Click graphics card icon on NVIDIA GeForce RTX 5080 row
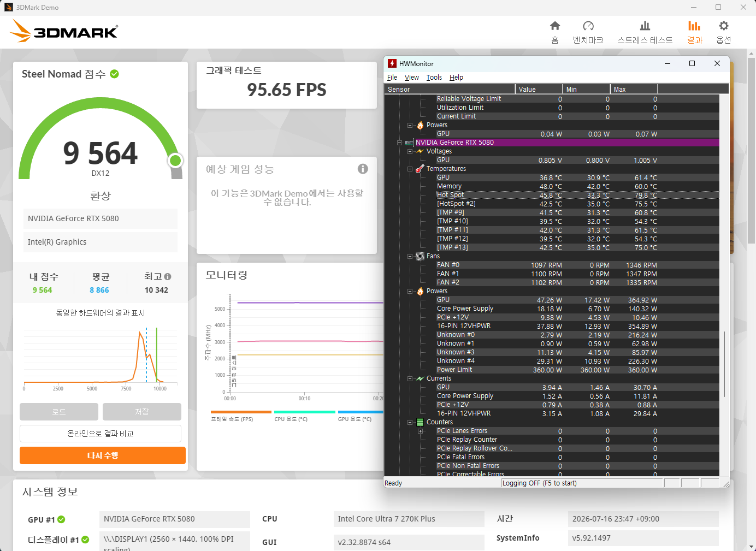Screen dimensions: 756x551 pyautogui.click(x=409, y=143)
